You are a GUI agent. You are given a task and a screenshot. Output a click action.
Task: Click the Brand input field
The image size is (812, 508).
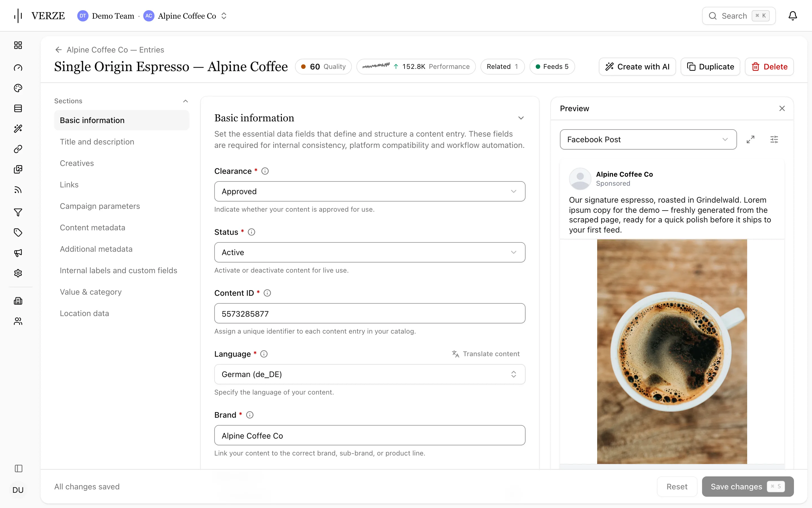[x=370, y=435]
